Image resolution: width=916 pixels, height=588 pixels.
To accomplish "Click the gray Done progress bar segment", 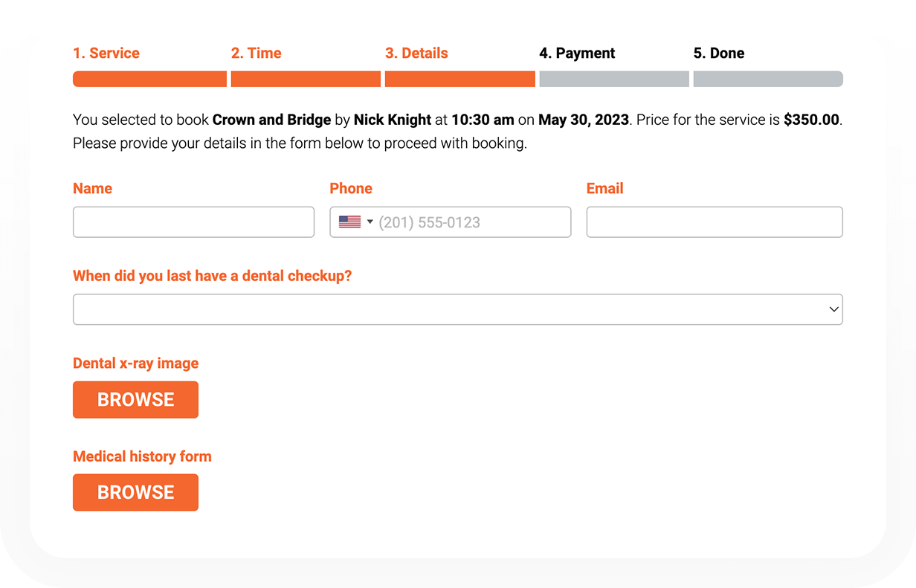I will click(768, 79).
